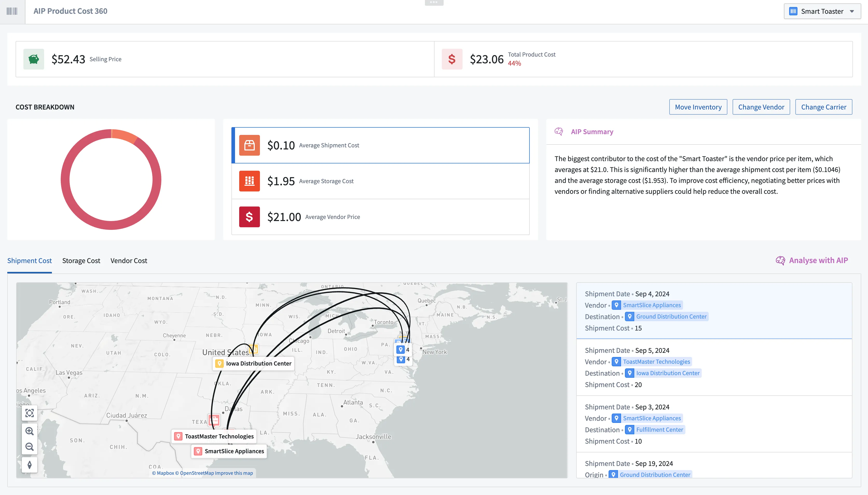Click ToastMaster Technologies map label
The width and height of the screenshot is (868, 495).
coord(219,436)
